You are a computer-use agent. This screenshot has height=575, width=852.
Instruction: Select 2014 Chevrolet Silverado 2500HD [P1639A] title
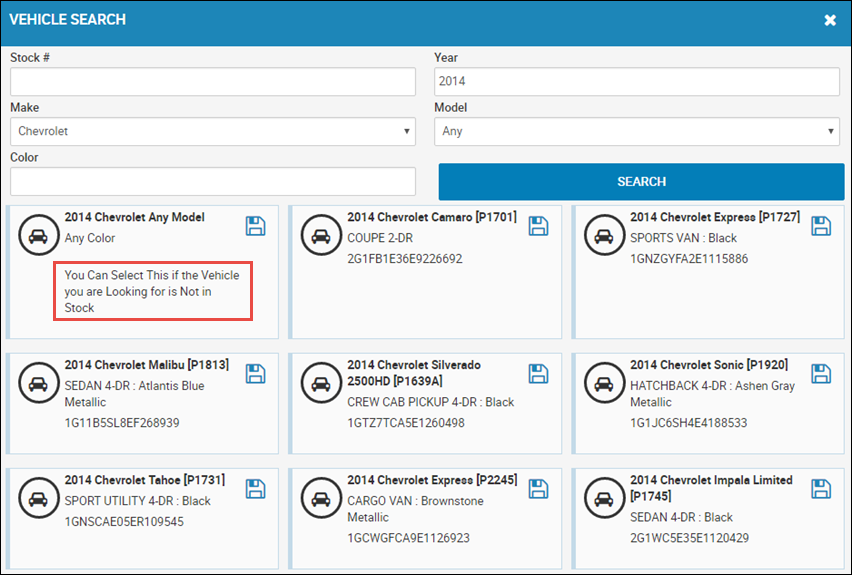tap(414, 373)
